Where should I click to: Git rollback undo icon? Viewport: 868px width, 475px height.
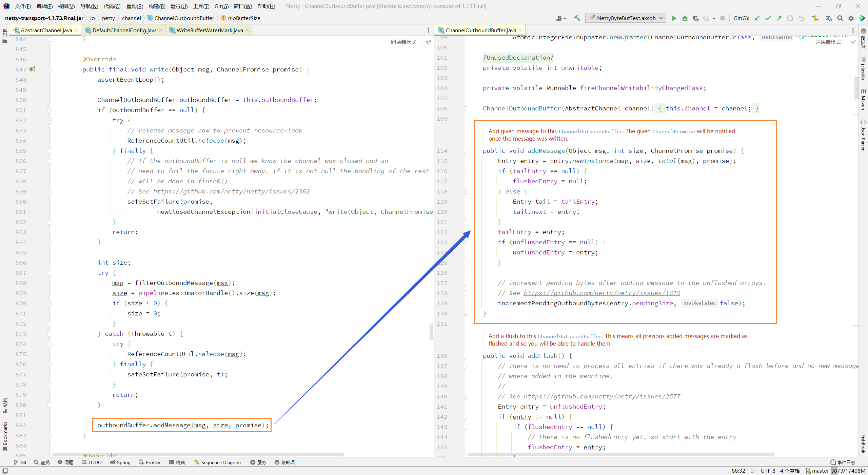pos(801,18)
